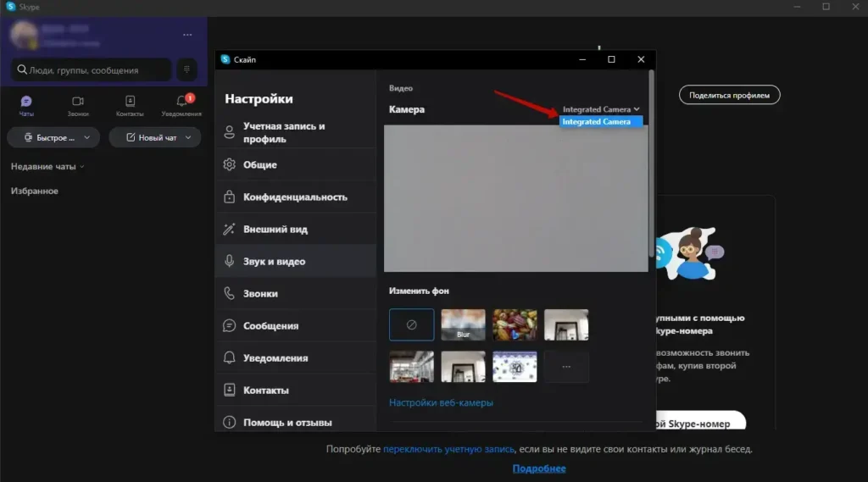Viewport: 868px width, 482px height.
Task: Open Помощь и отзывы section
Action: click(x=296, y=420)
